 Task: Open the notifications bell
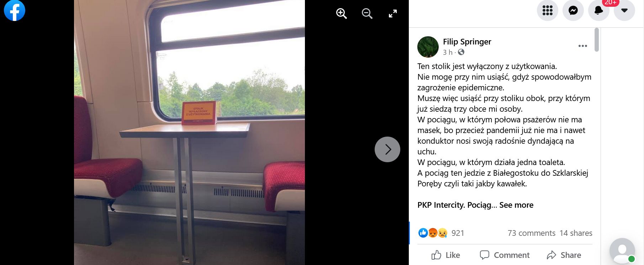(x=599, y=10)
